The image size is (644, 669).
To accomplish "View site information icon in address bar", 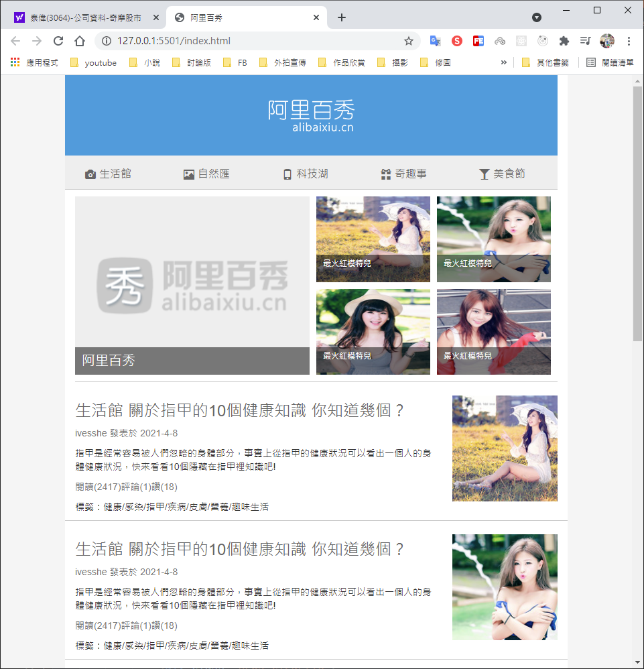I will click(106, 41).
